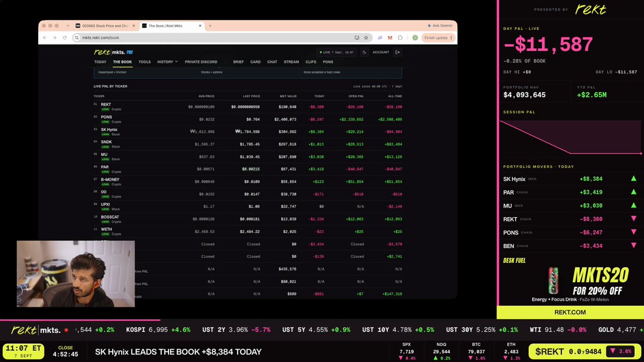Open the STREAM nav item
The height and width of the screenshot is (362, 644).
(x=291, y=62)
